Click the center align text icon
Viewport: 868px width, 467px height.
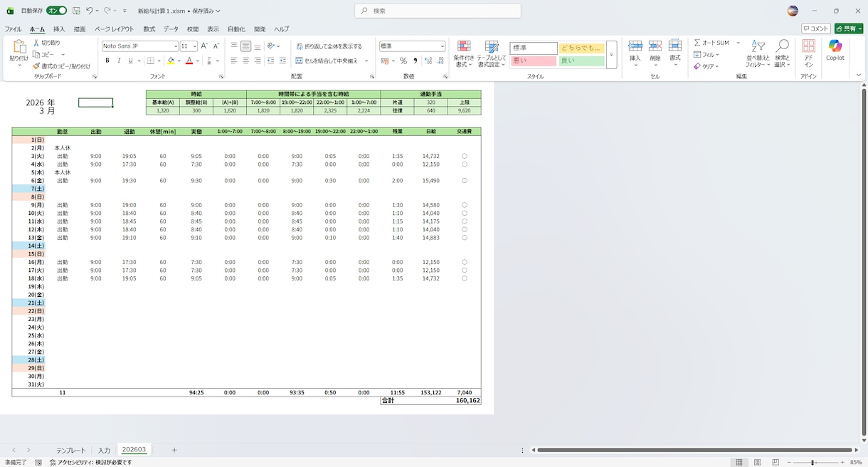coord(245,61)
